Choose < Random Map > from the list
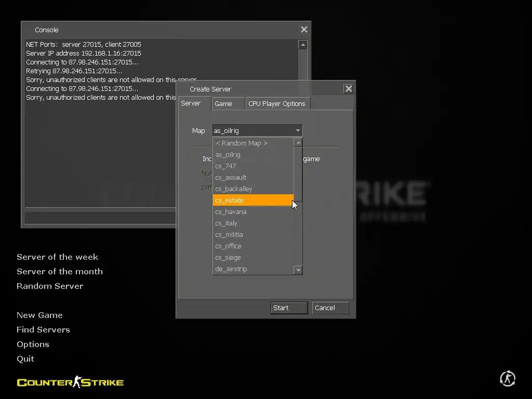 253,143
